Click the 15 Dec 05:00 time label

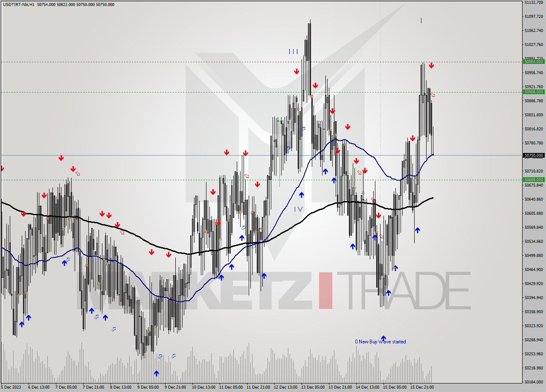pyautogui.click(x=395, y=387)
